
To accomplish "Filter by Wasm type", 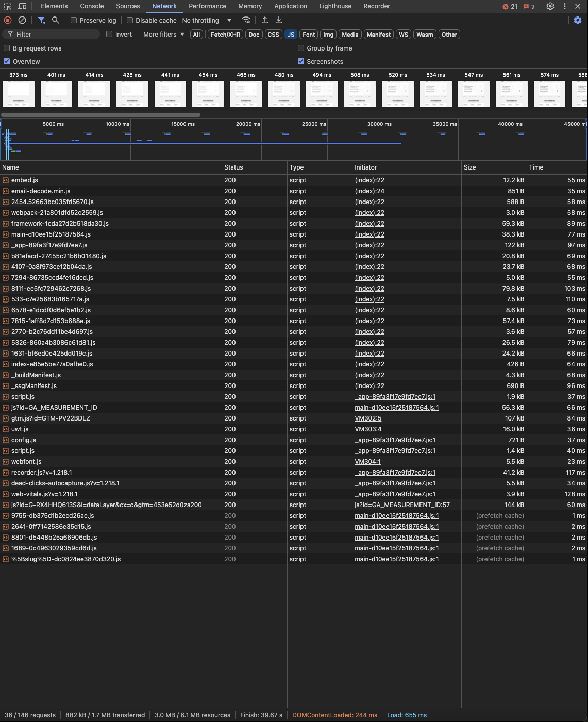I will [425, 35].
